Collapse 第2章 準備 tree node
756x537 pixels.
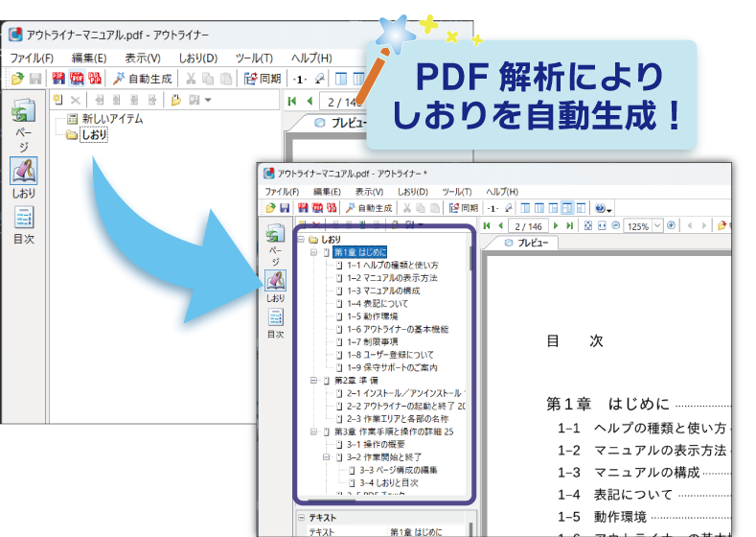coord(314,381)
